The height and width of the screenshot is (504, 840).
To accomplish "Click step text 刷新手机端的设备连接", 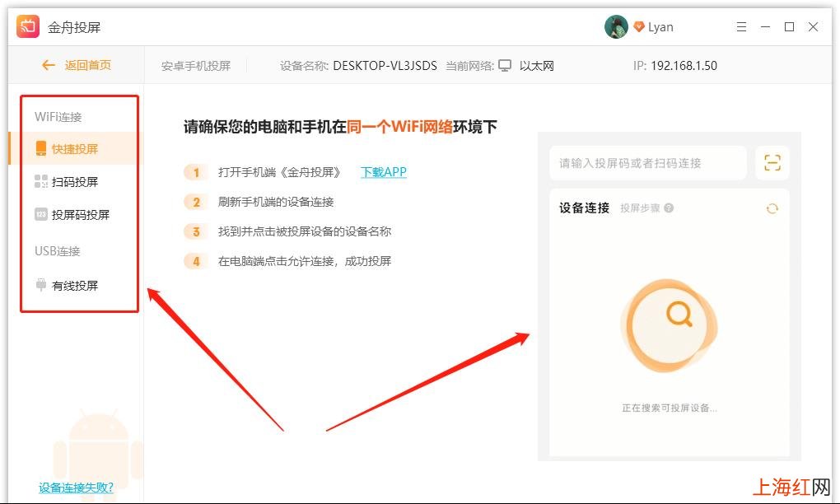I will point(276,202).
